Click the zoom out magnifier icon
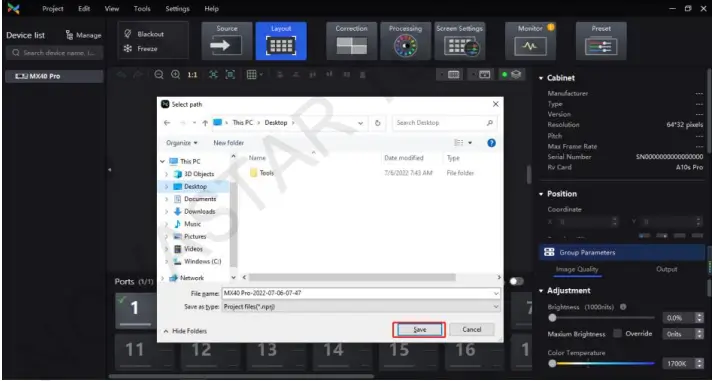This screenshot has height=381, width=712. pyautogui.click(x=159, y=75)
